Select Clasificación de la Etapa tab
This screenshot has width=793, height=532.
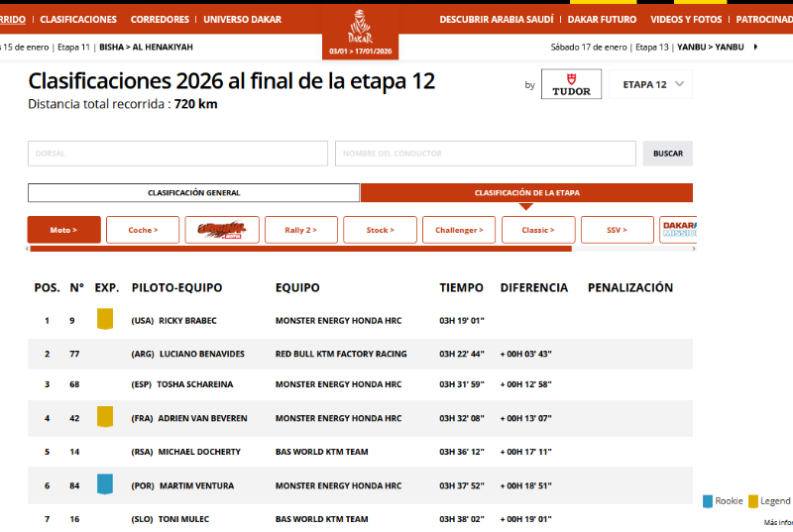click(x=526, y=193)
